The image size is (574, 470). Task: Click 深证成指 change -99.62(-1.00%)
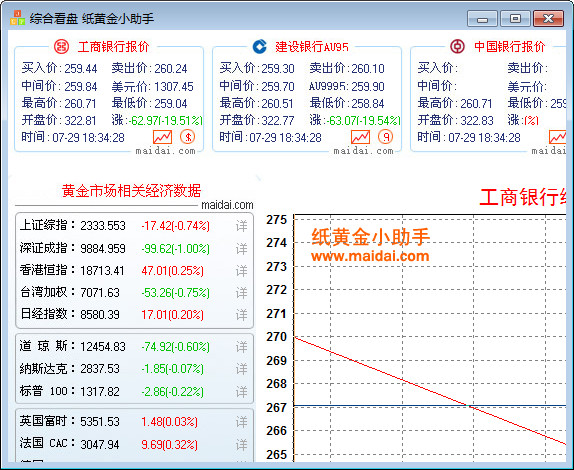point(175,249)
